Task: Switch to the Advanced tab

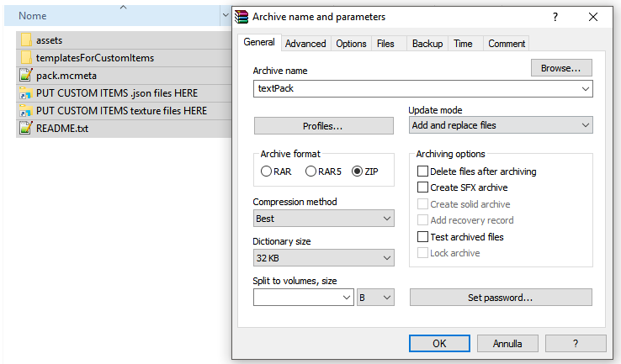Action: [x=305, y=44]
